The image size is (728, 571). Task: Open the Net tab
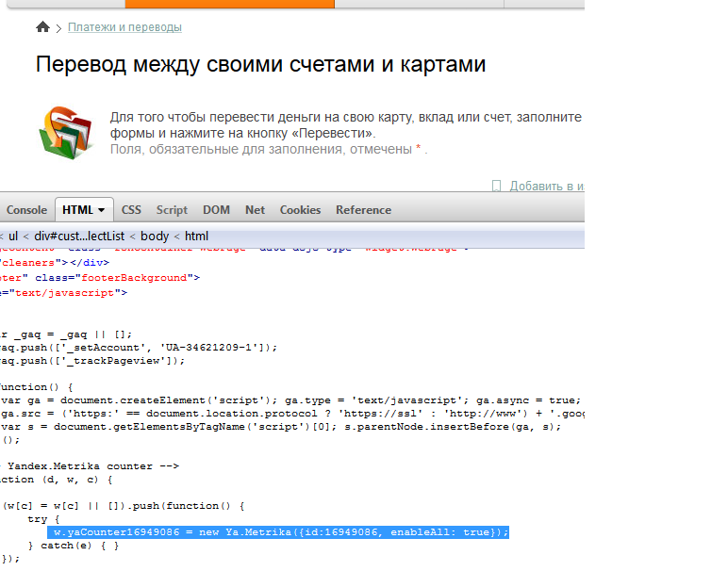[255, 210]
